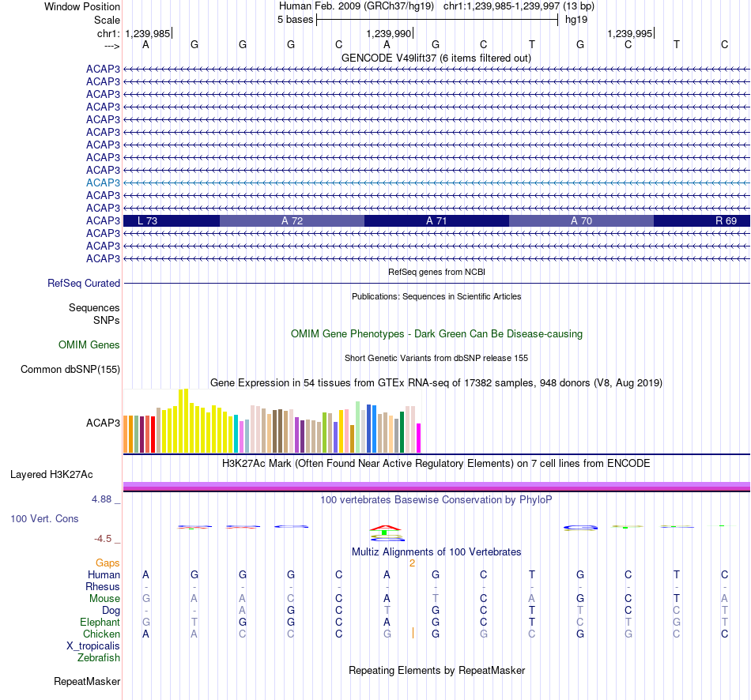Open the H3K27Ac Mark track title

tap(436, 463)
